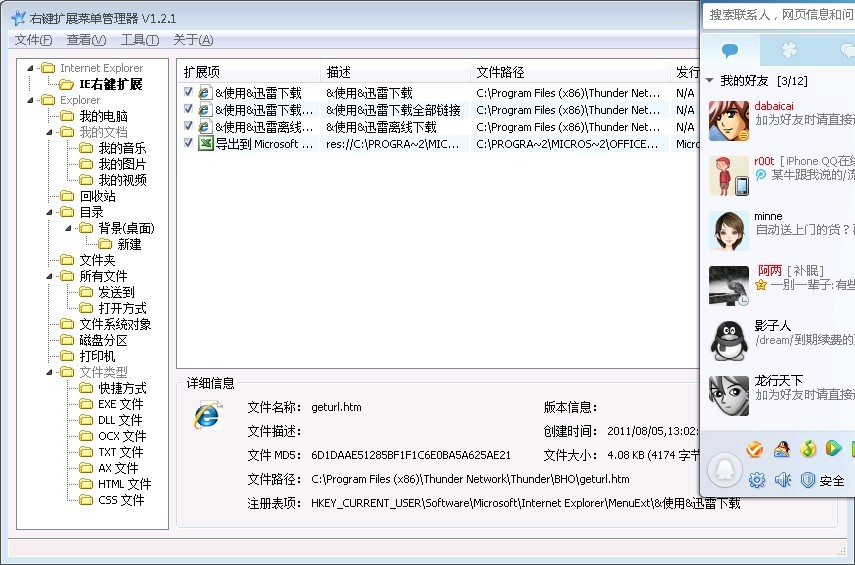Click the 新建 folder icon
The image size is (855, 565).
[105, 244]
